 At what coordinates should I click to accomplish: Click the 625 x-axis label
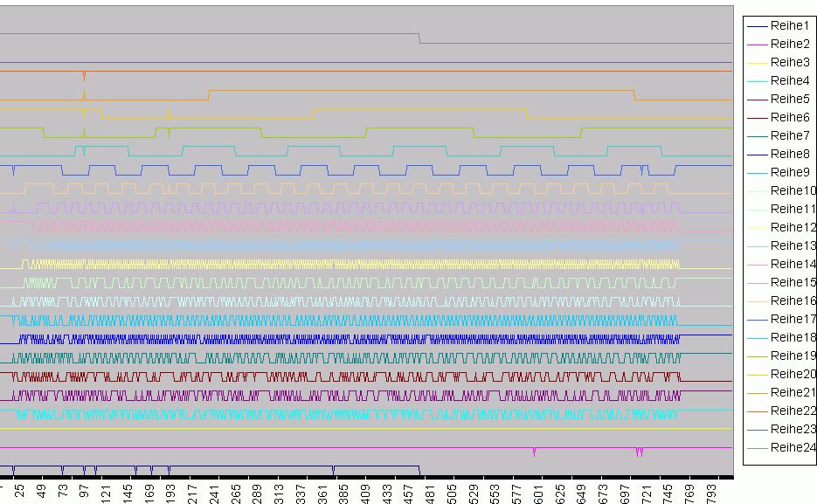click(x=559, y=494)
